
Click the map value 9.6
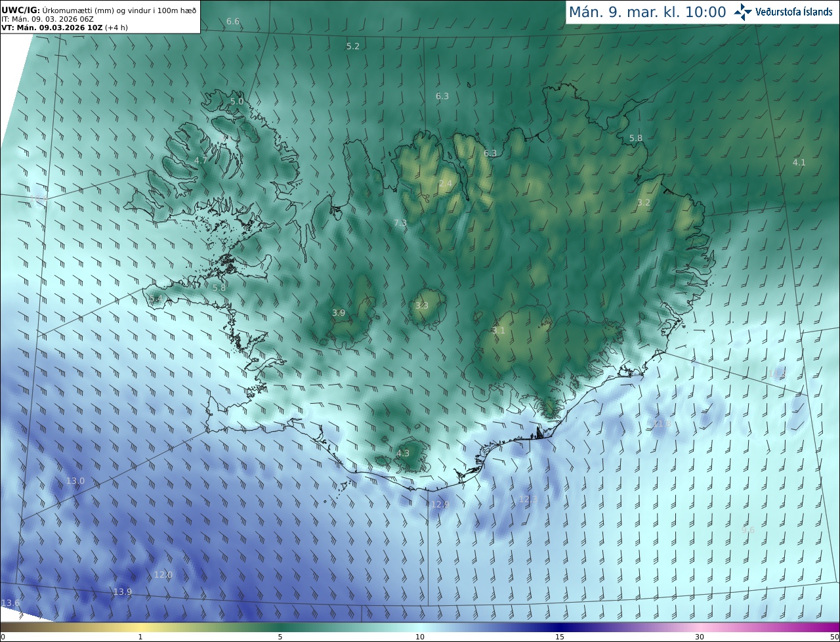[748, 530]
